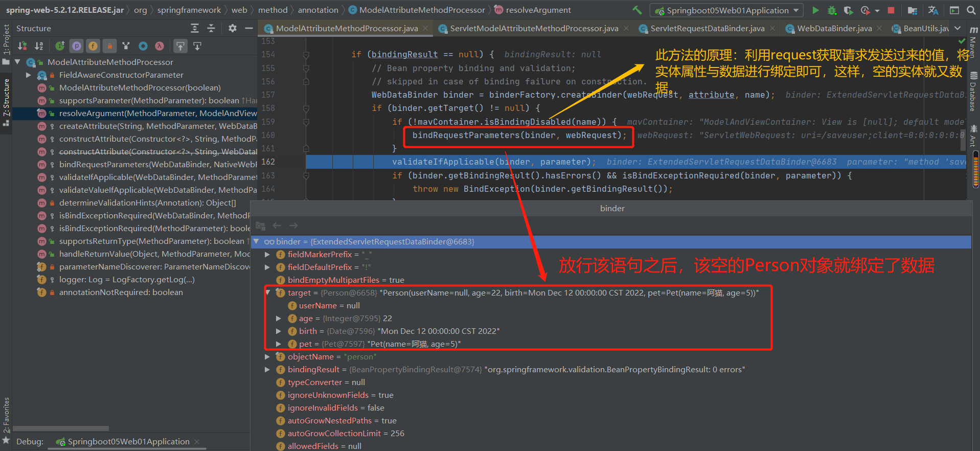Run with coverage using the shield icon

point(848,10)
